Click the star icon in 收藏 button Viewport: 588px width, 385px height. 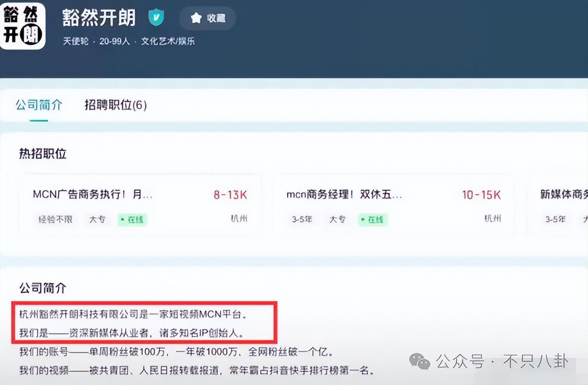click(x=196, y=18)
